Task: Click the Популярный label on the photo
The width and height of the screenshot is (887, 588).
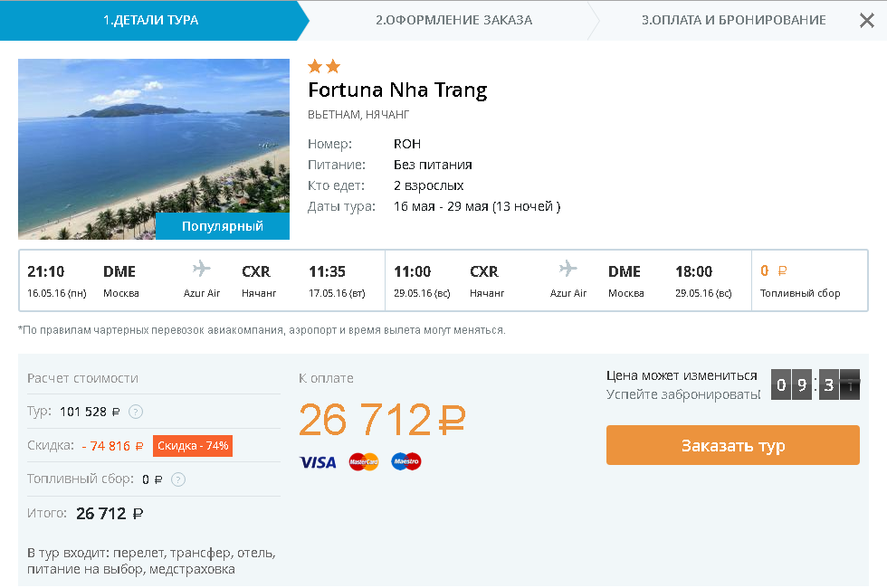Action: tap(223, 226)
